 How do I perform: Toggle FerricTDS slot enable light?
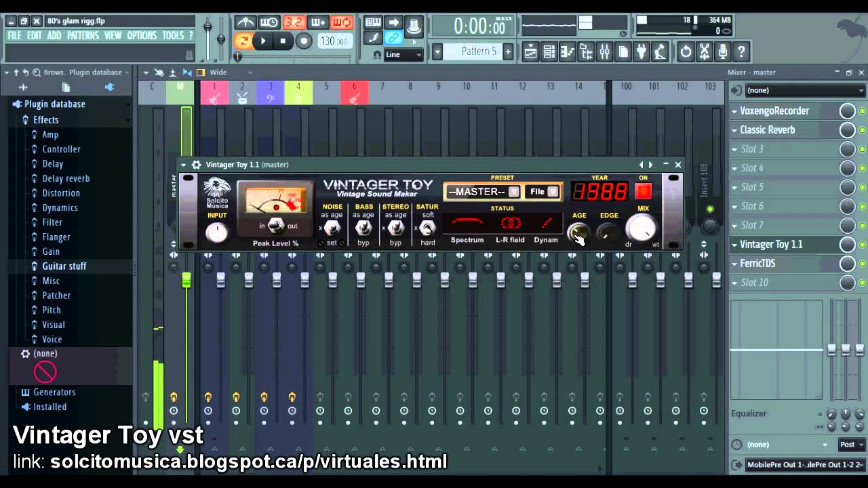pyautogui.click(x=862, y=264)
